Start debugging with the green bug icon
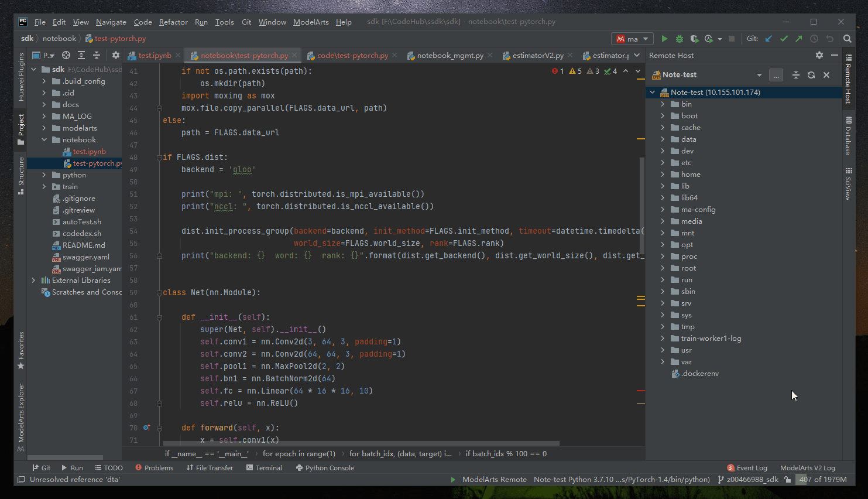 pyautogui.click(x=679, y=39)
